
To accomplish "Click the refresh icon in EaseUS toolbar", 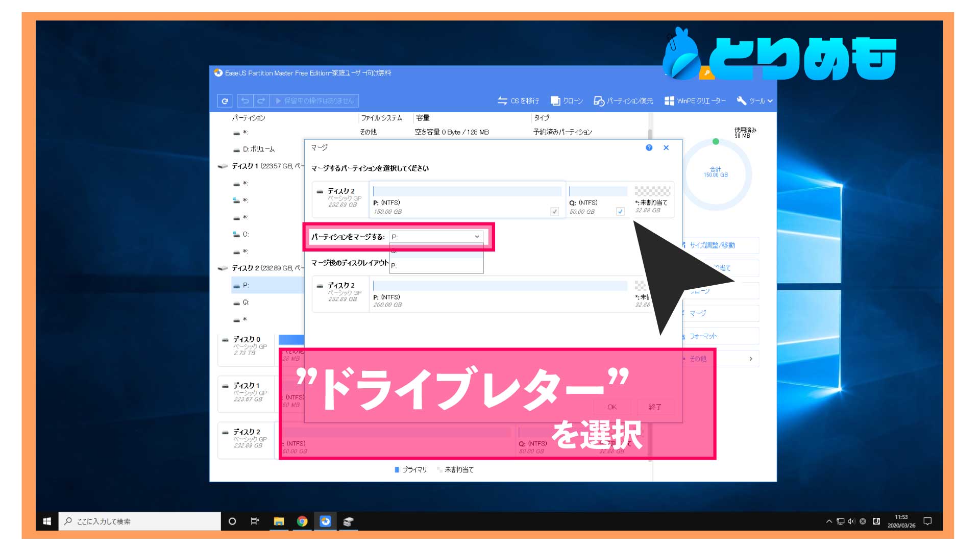I will pyautogui.click(x=225, y=101).
